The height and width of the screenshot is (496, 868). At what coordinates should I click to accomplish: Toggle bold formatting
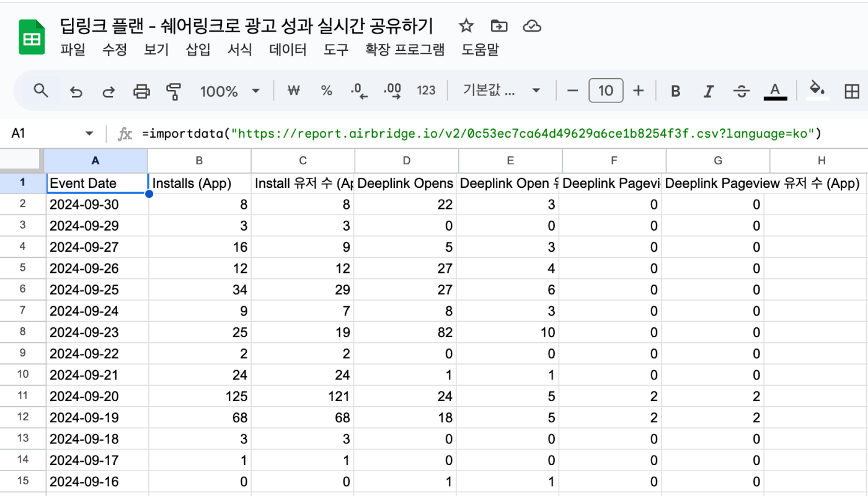tap(676, 91)
